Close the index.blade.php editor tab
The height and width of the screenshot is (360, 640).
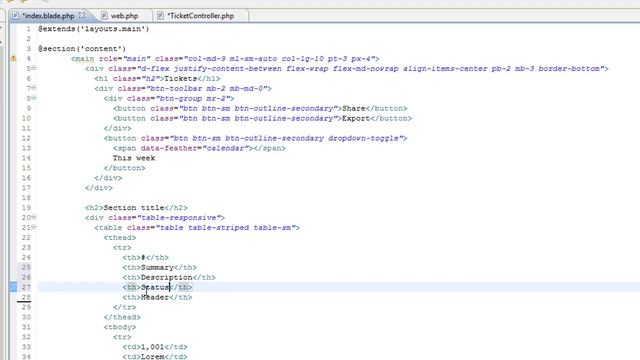tap(82, 16)
